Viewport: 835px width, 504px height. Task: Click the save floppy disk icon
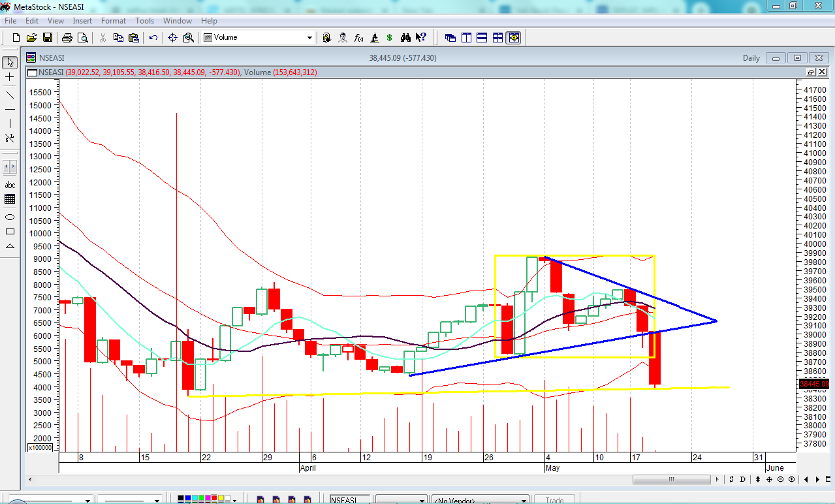[x=48, y=38]
